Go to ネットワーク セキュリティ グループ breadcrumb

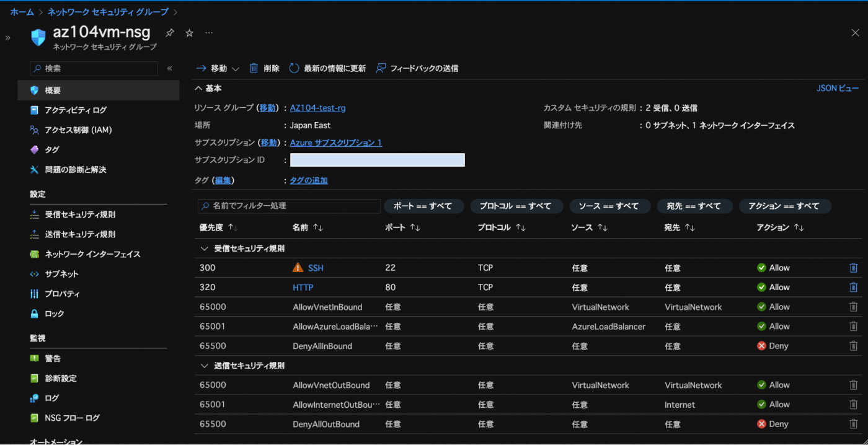[x=108, y=12]
